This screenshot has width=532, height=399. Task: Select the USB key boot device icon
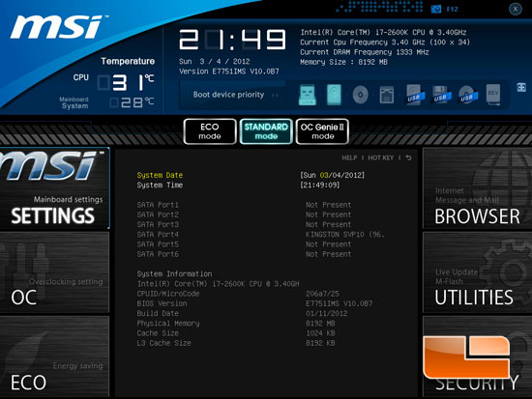pos(308,95)
